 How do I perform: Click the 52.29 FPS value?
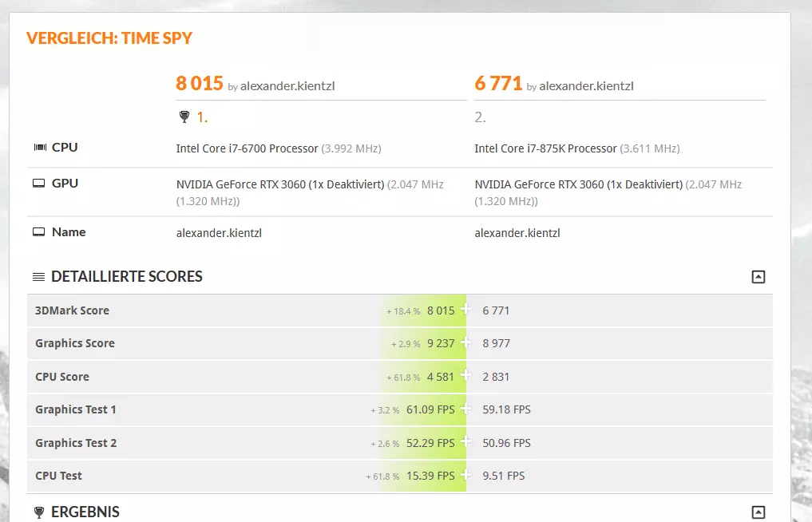coord(430,443)
